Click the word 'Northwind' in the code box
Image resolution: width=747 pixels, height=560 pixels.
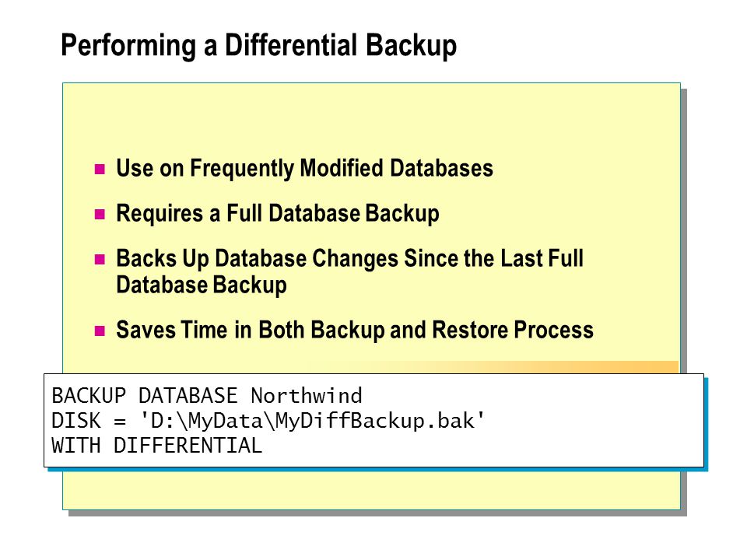click(x=307, y=396)
